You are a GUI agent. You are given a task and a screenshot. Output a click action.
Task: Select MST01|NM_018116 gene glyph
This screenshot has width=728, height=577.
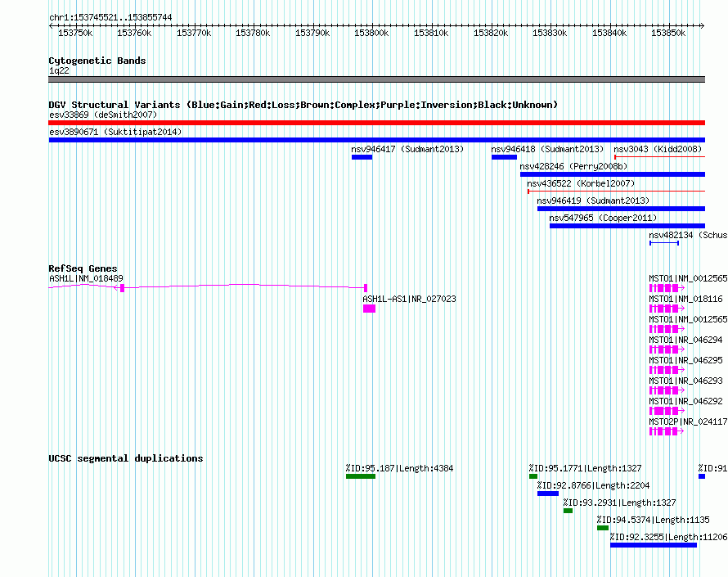(667, 309)
